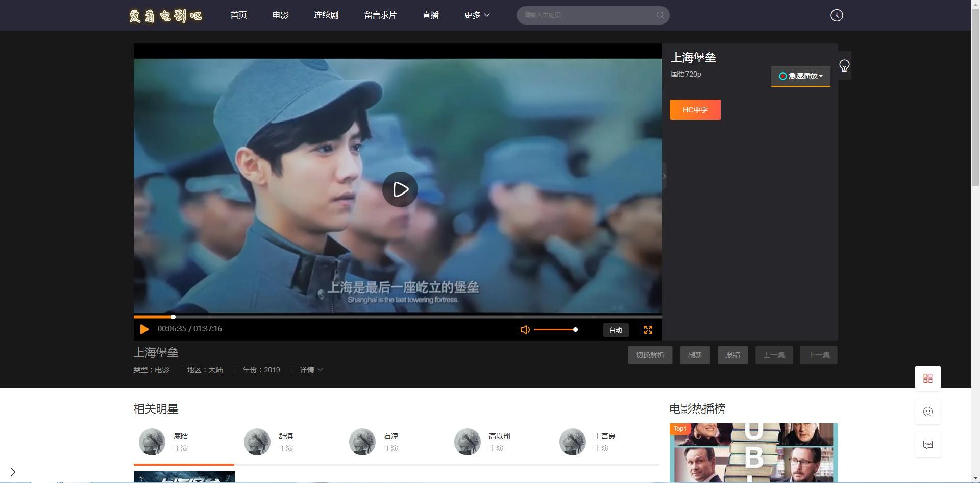Open the chat message bubble icon
Image resolution: width=980 pixels, height=483 pixels.
pyautogui.click(x=927, y=445)
